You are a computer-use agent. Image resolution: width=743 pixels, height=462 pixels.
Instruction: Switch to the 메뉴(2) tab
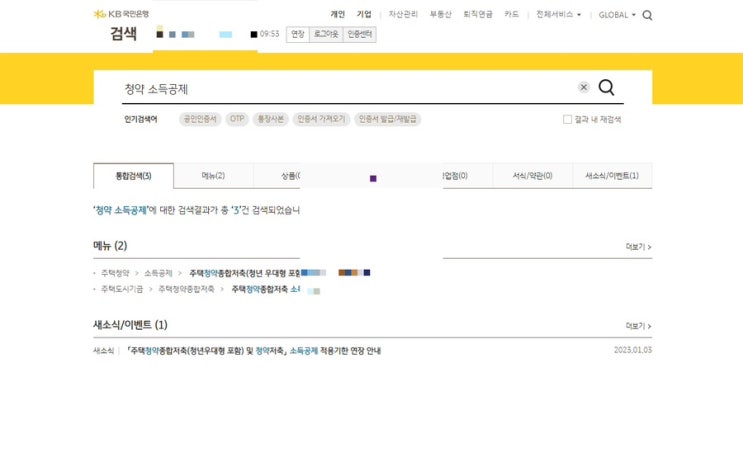(213, 176)
